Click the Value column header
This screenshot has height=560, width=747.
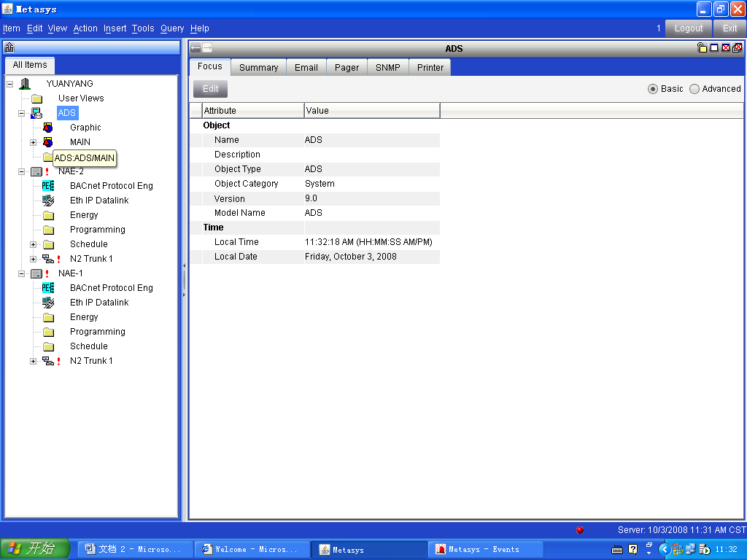[371, 111]
